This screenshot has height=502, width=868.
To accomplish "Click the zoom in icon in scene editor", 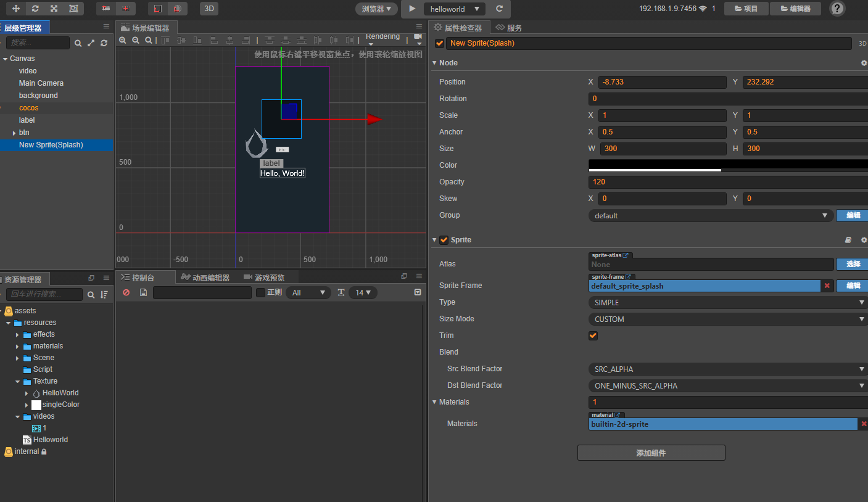I will [x=123, y=40].
